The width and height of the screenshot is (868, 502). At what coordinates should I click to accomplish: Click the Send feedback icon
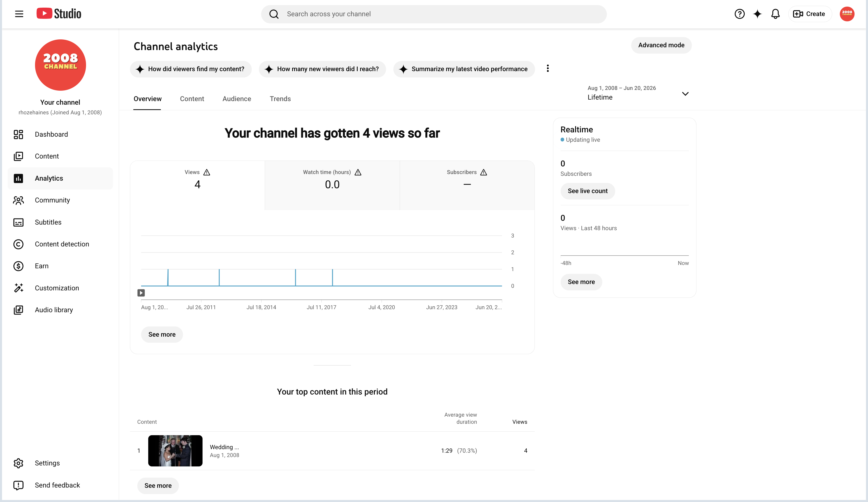(18, 485)
